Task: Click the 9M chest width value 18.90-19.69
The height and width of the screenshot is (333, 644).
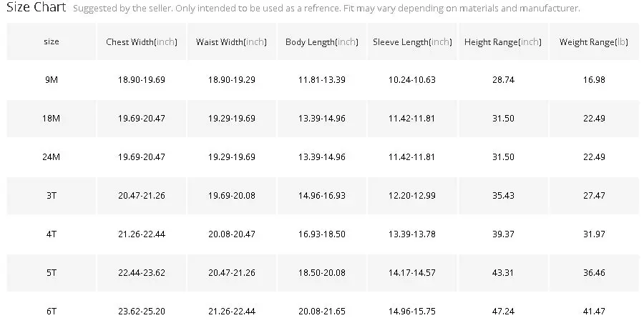Action: (142, 80)
